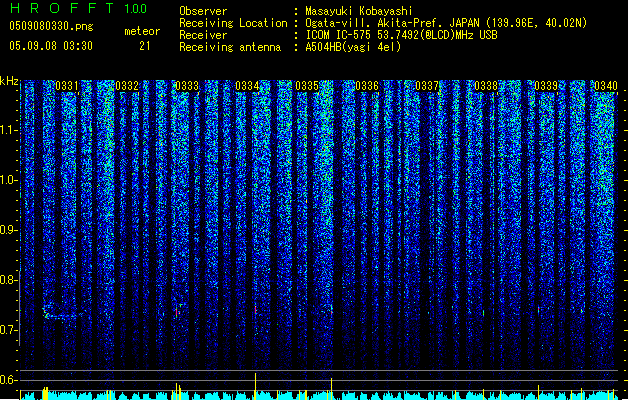The width and height of the screenshot is (629, 400).
Task: Click the tall yellow spike below 0334
Action: point(256,386)
